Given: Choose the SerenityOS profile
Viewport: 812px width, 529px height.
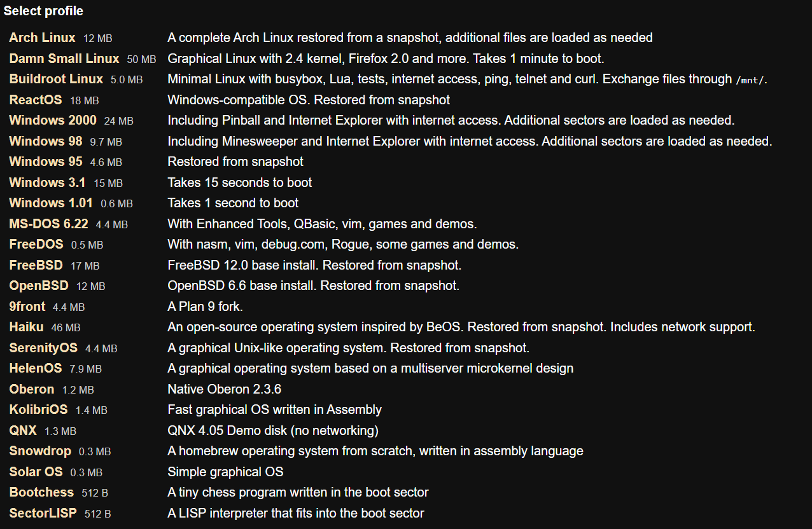Looking at the screenshot, I should [43, 348].
